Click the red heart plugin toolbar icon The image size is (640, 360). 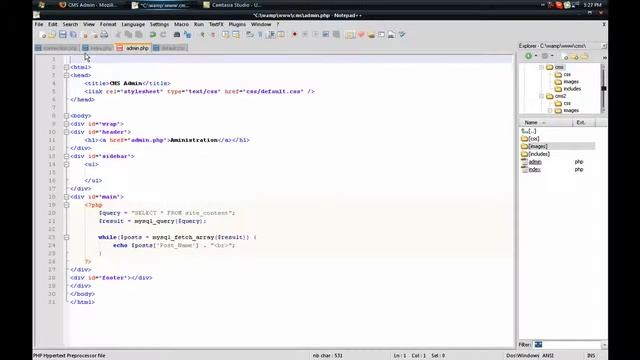pyautogui.click(x=361, y=35)
